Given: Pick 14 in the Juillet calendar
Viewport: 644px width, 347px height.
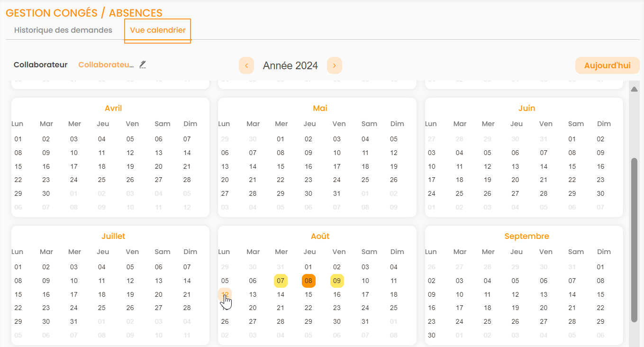Looking at the screenshot, I should click(x=187, y=281).
